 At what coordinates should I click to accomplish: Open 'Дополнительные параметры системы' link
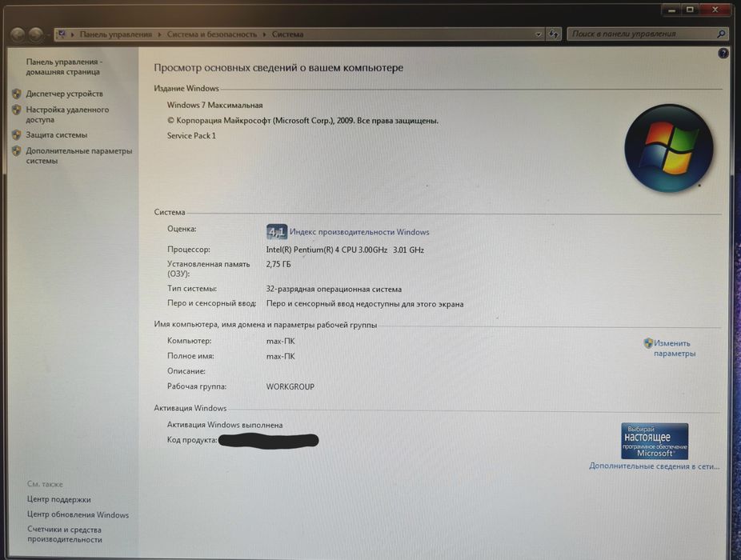pos(79,155)
